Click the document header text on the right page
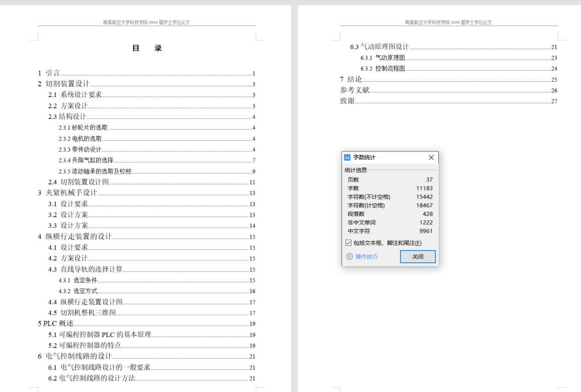Image resolution: width=581 pixels, height=392 pixels. tap(448, 21)
